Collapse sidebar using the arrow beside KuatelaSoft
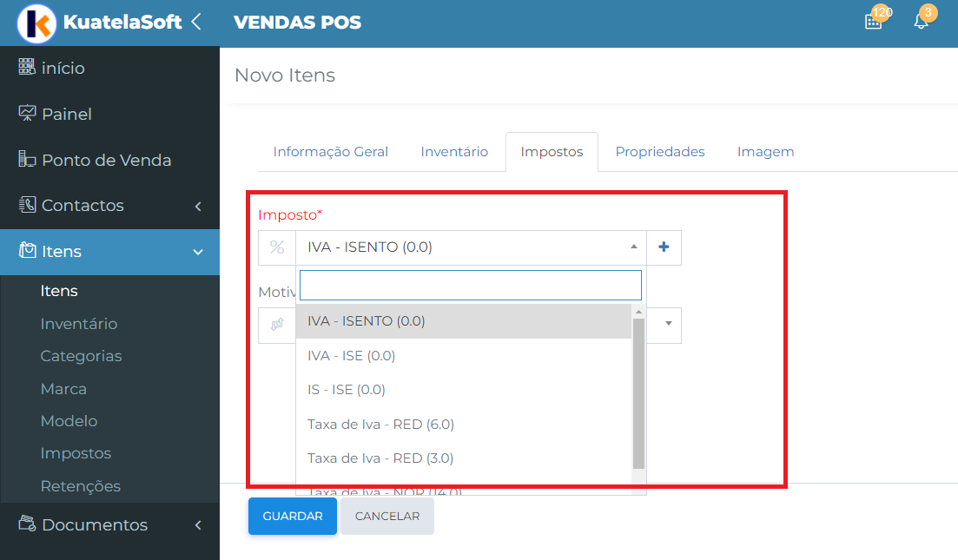Image resolution: width=958 pixels, height=560 pixels. click(196, 22)
